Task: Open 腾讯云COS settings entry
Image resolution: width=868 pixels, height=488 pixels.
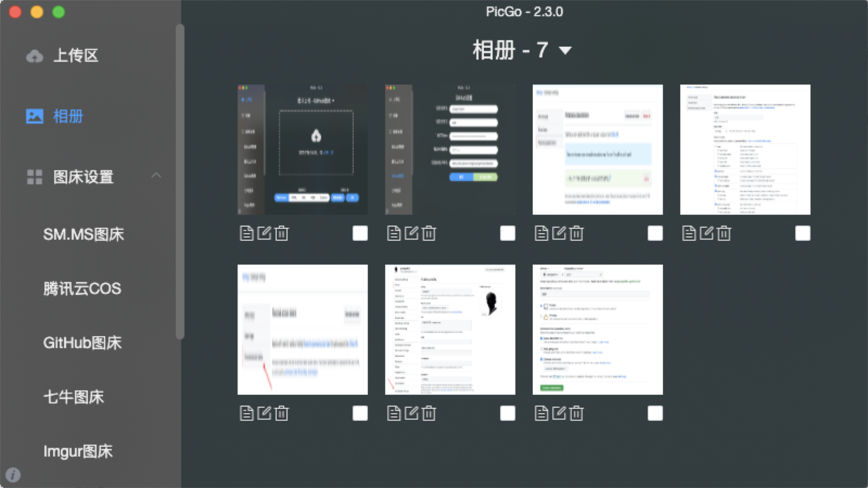Action: 82,288
